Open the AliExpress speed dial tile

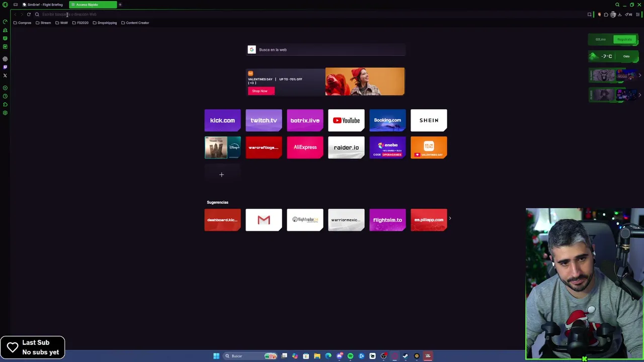pyautogui.click(x=305, y=147)
